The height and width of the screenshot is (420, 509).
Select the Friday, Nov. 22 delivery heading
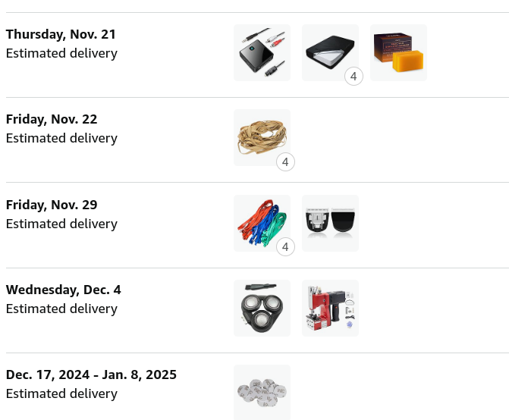tap(52, 119)
